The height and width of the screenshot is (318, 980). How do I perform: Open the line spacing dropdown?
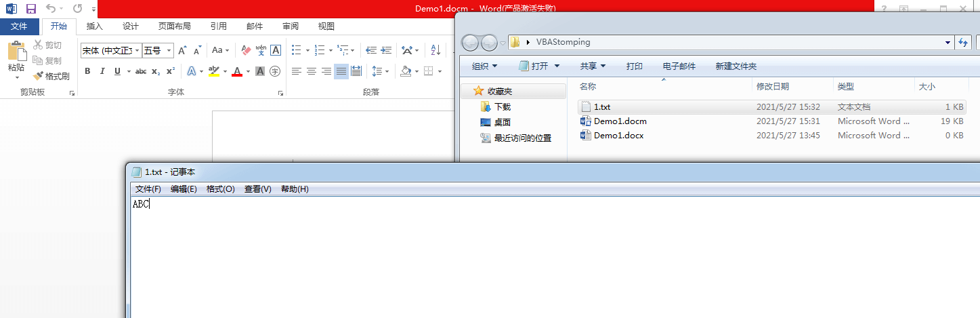[381, 71]
